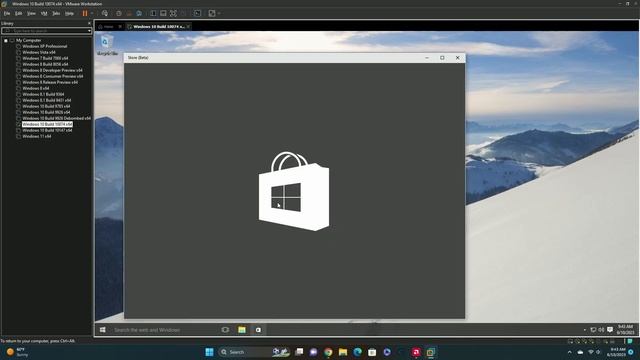Select Windows 8 Developer Preview x64
This screenshot has height=360, width=640.
pyautogui.click(x=52, y=70)
